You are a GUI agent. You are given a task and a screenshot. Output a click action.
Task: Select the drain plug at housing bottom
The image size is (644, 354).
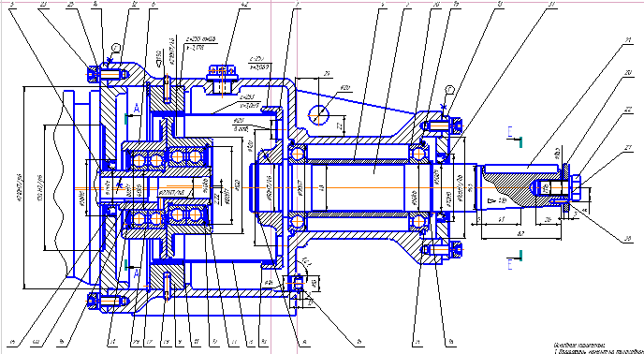click(297, 284)
